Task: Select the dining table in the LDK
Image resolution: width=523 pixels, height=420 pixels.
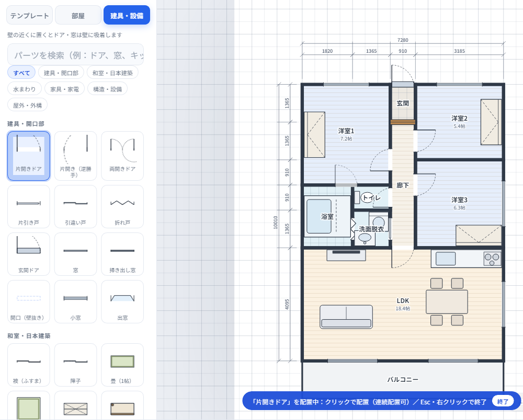Action: (x=447, y=302)
